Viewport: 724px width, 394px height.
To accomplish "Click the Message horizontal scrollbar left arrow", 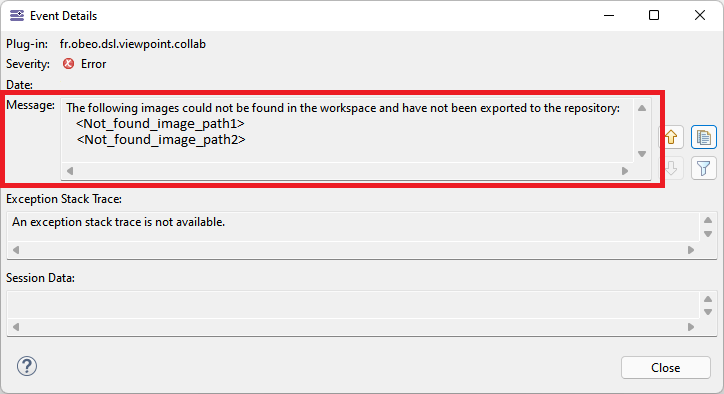I will [70, 171].
